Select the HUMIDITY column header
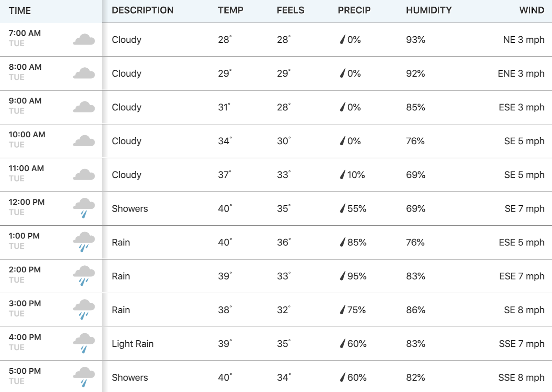552x392 pixels. (x=429, y=10)
